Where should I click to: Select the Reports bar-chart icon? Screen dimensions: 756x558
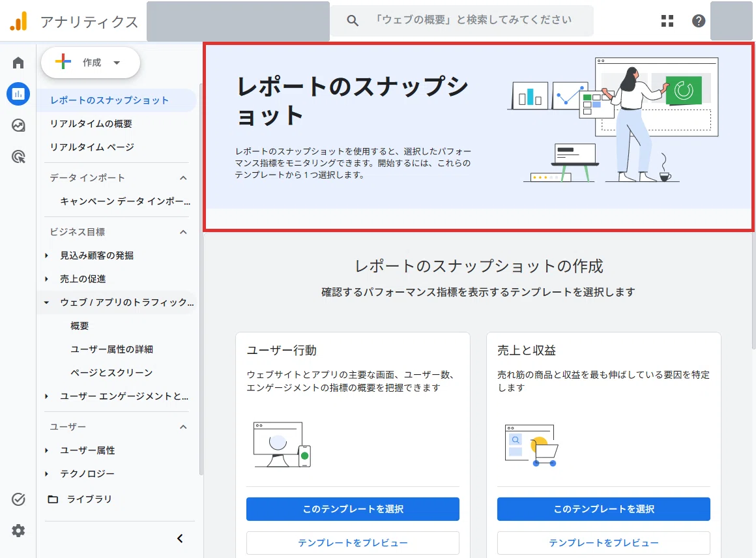pos(18,94)
